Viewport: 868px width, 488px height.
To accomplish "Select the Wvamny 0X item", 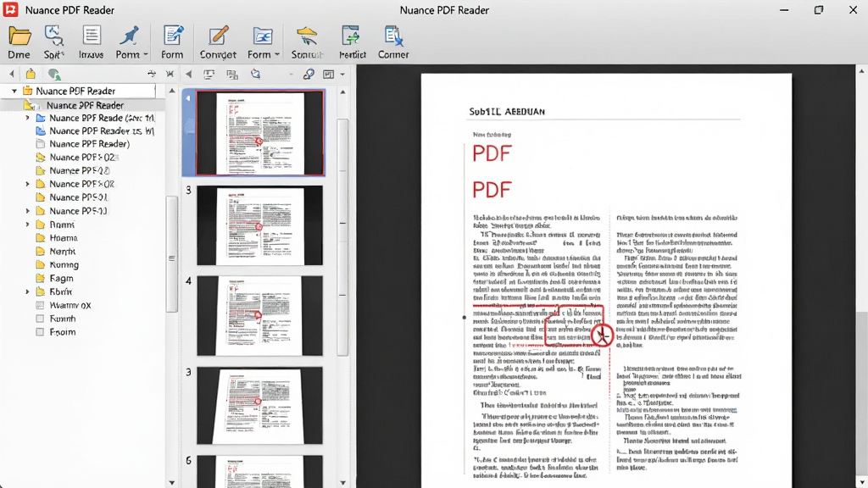I will click(63, 305).
